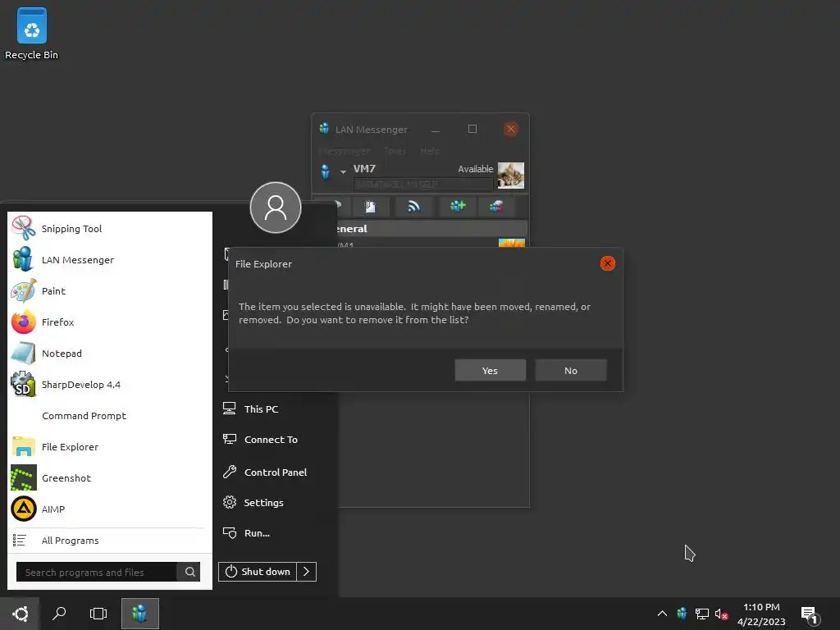Open Paint from the Start menu
Screen dimensions: 840x630
click(109, 291)
